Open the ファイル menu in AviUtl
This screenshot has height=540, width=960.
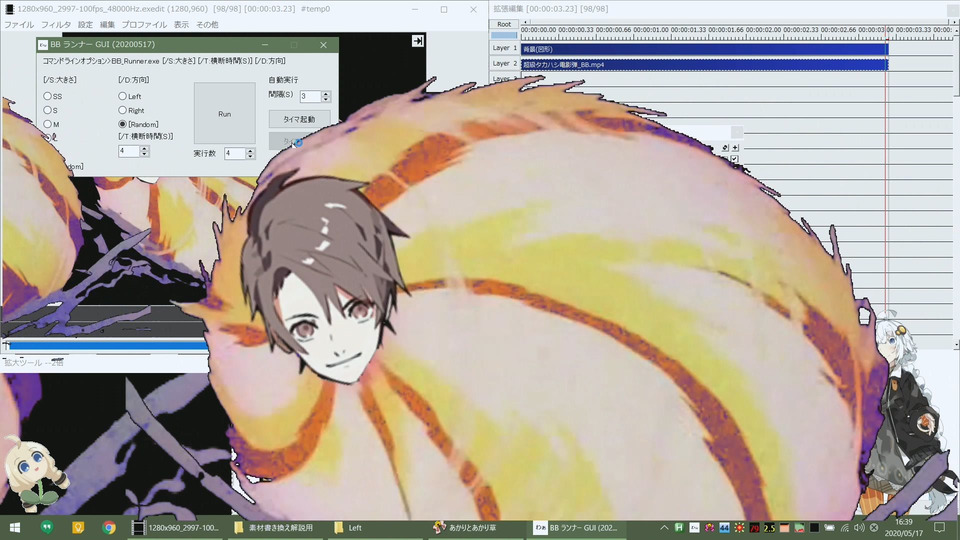19,24
